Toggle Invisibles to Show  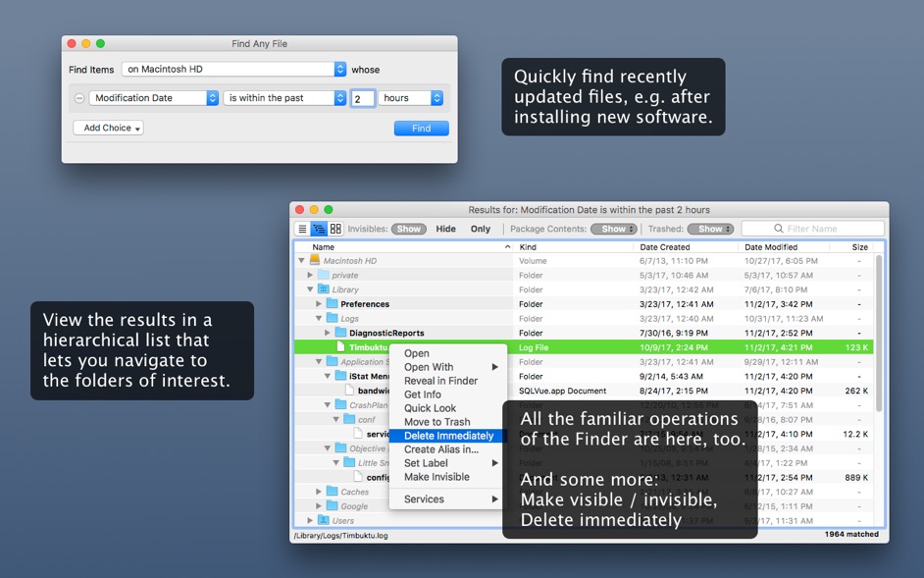pyautogui.click(x=409, y=228)
